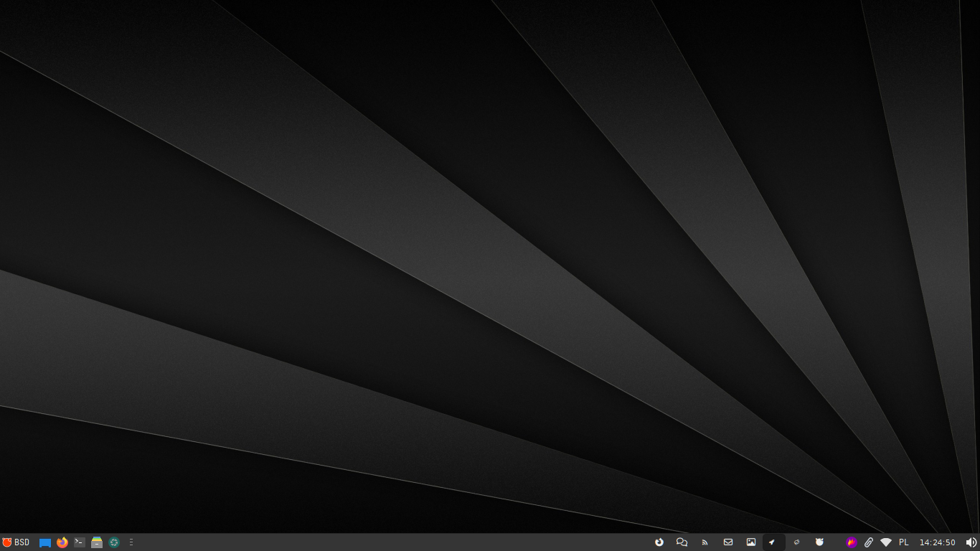Open the file manager drawer icon
The image size is (980, 551).
click(97, 542)
